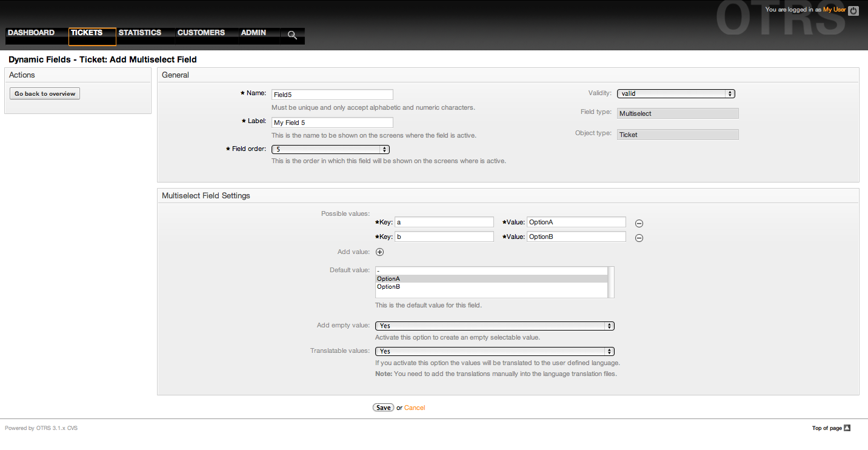
Task: Click the Name input field
Action: [x=332, y=95]
